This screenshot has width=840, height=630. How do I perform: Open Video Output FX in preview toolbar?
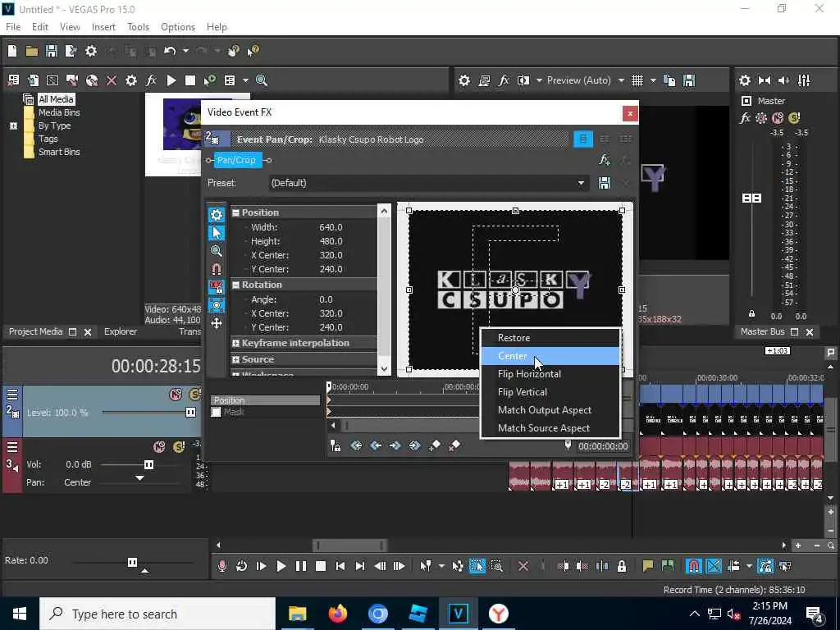click(504, 80)
